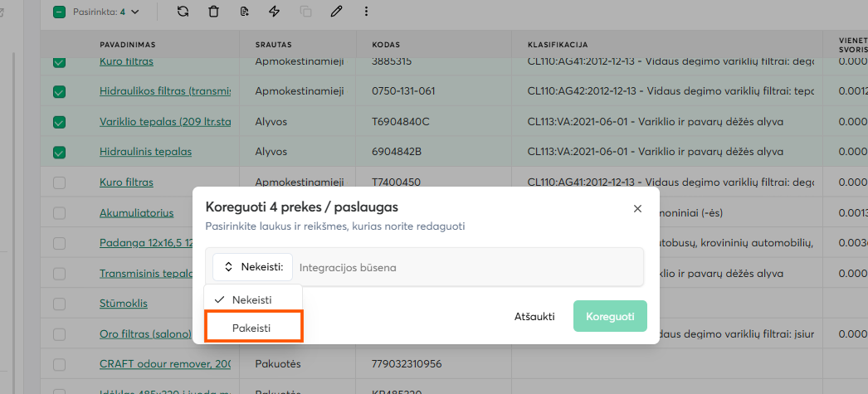The height and width of the screenshot is (394, 868).
Task: Expand the Pasirinkta selection dropdown
Action: pyautogui.click(x=134, y=12)
